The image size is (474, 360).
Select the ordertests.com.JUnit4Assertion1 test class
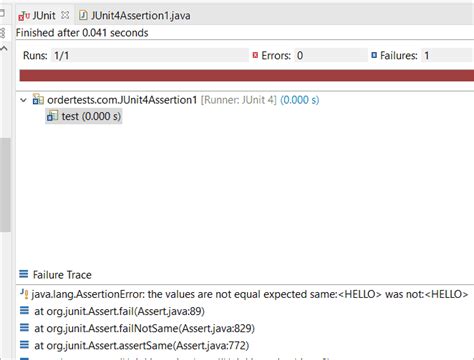click(x=122, y=100)
